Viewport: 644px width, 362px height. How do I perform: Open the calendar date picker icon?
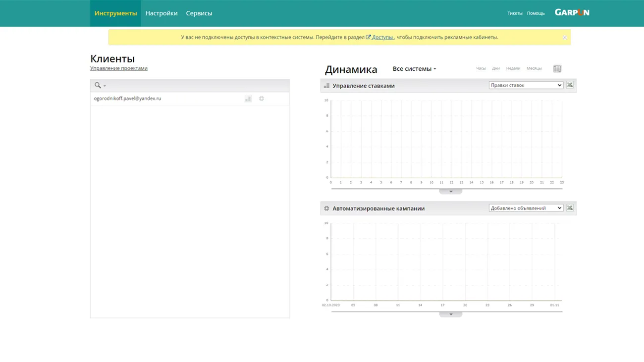point(557,69)
